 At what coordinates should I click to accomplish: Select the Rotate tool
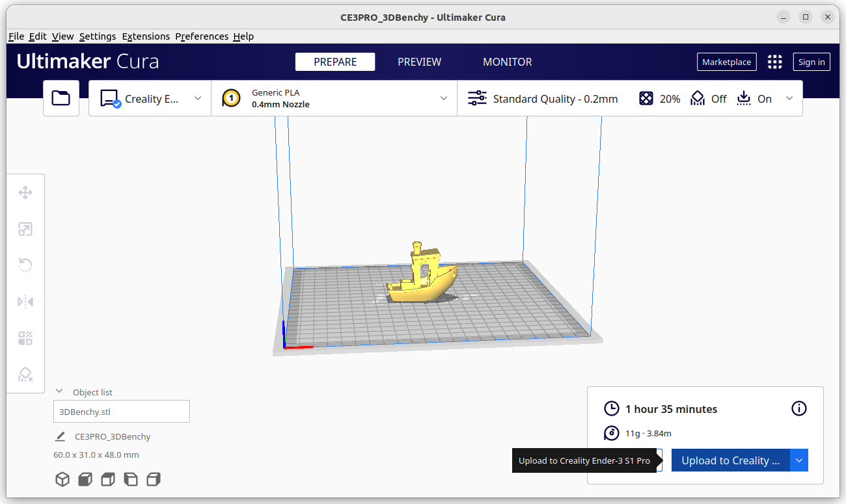pyautogui.click(x=25, y=265)
